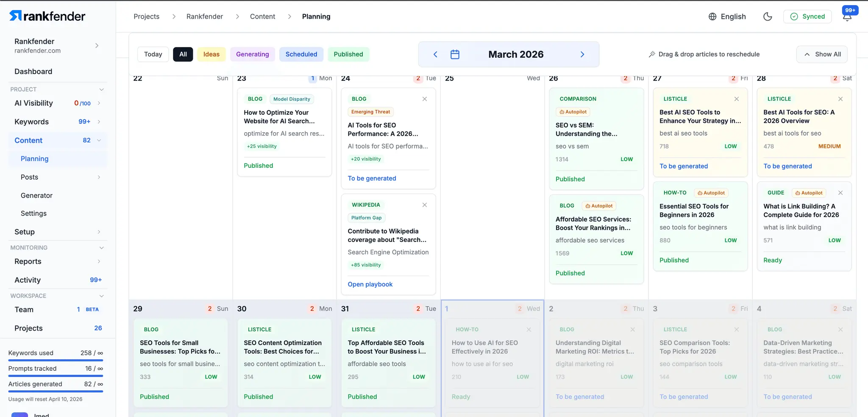Click the Projects breadcrumb link

pos(147,17)
